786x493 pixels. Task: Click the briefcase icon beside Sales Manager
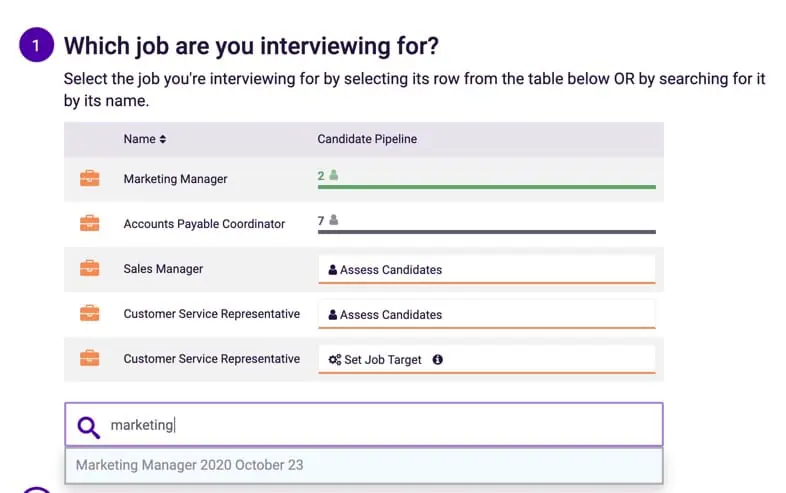(x=89, y=269)
